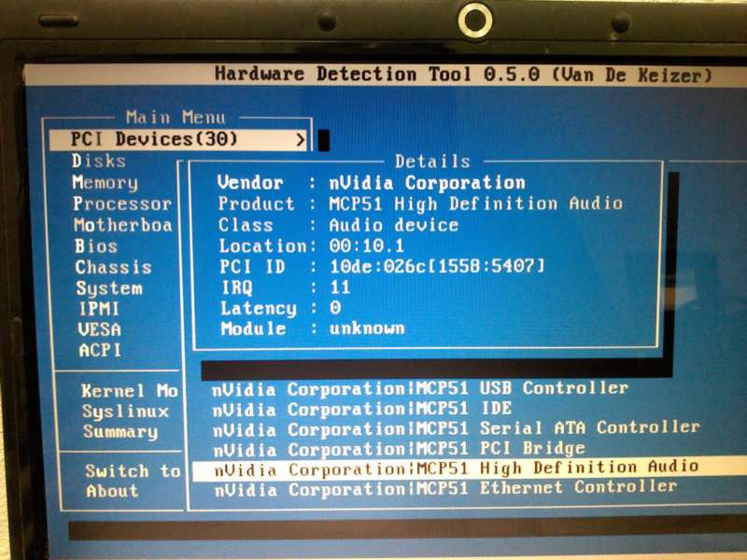Open the Processor menu entry

[121, 204]
